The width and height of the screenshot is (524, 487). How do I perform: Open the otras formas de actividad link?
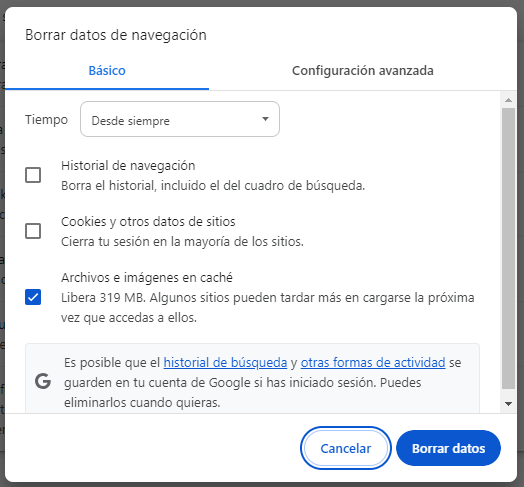(x=373, y=363)
